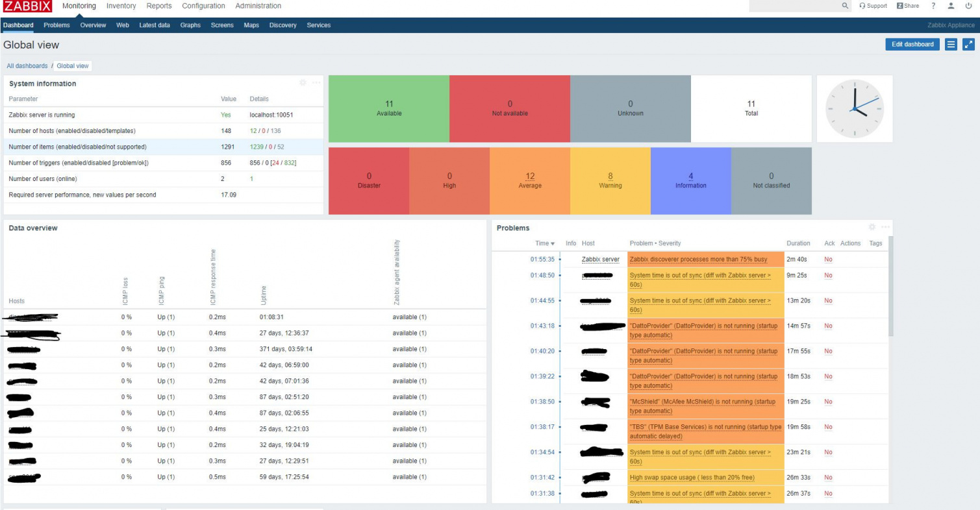
Task: Open the user profile icon
Action: click(x=951, y=6)
